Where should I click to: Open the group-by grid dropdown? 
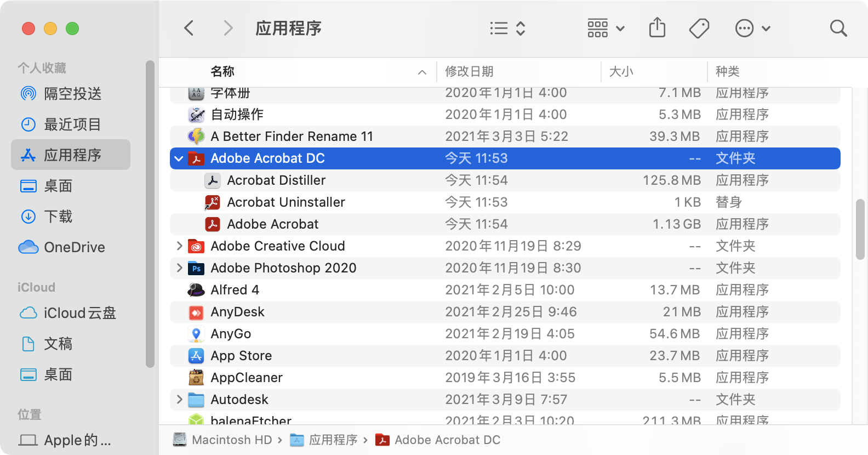[x=606, y=29]
